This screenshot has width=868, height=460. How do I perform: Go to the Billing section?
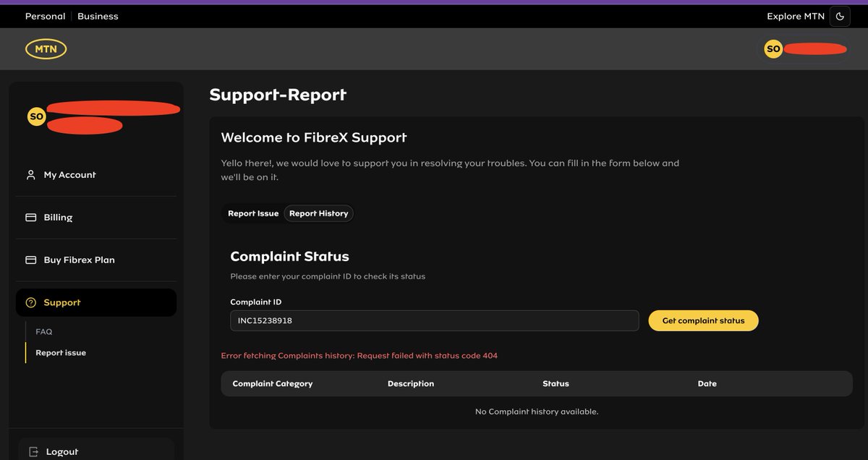(x=96, y=217)
